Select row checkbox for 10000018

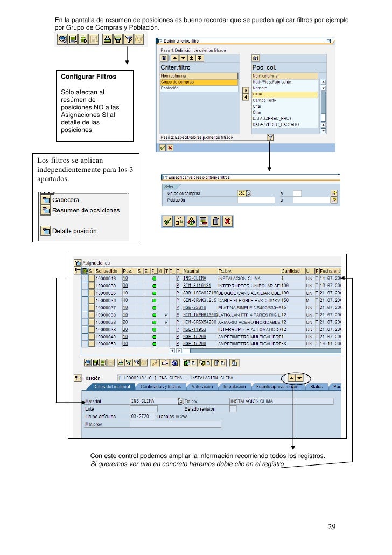pos(92,279)
